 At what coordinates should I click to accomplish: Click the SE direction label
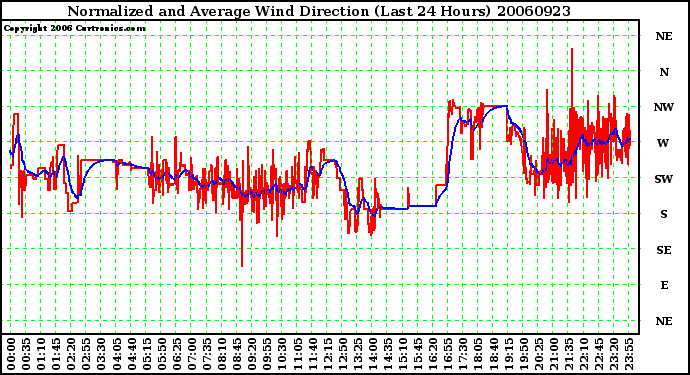pos(664,250)
